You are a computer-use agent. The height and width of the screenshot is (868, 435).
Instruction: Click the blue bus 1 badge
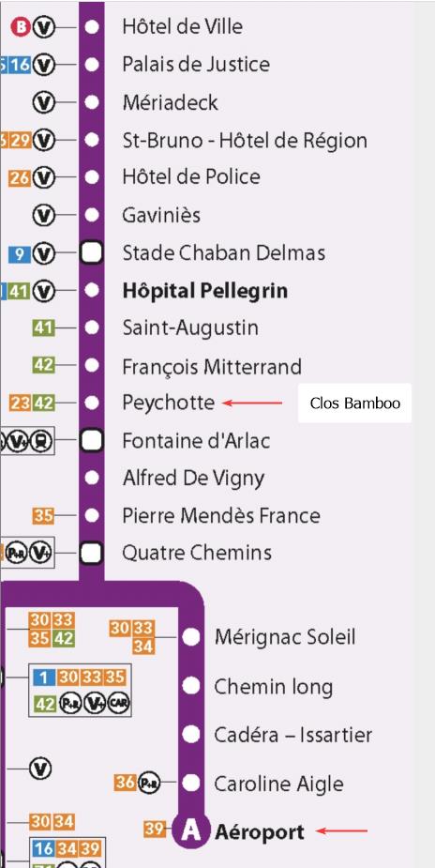[x=44, y=677]
